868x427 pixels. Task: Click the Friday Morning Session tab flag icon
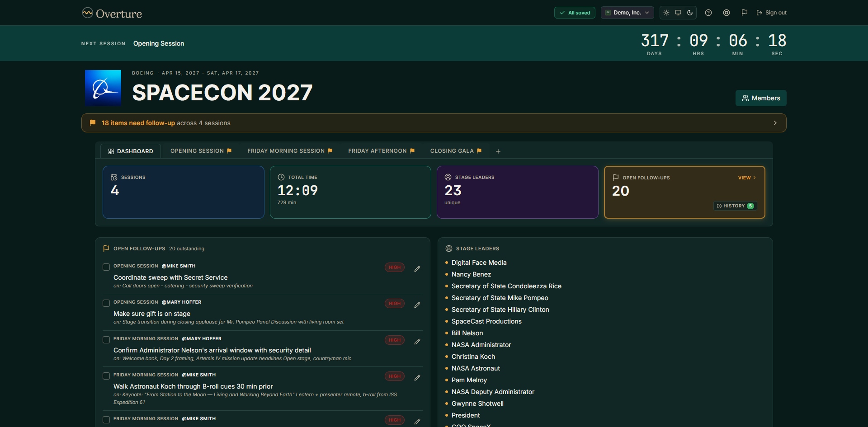tap(330, 151)
